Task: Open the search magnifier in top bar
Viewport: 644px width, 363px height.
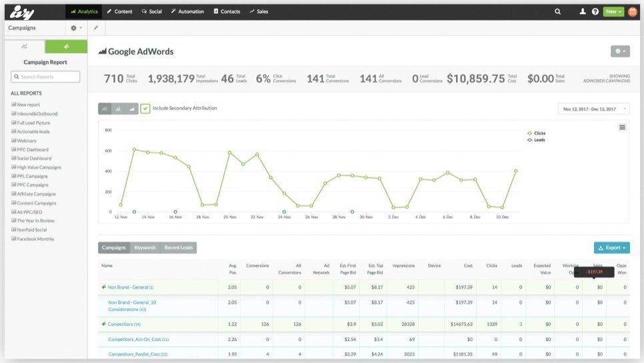Action: tap(557, 11)
